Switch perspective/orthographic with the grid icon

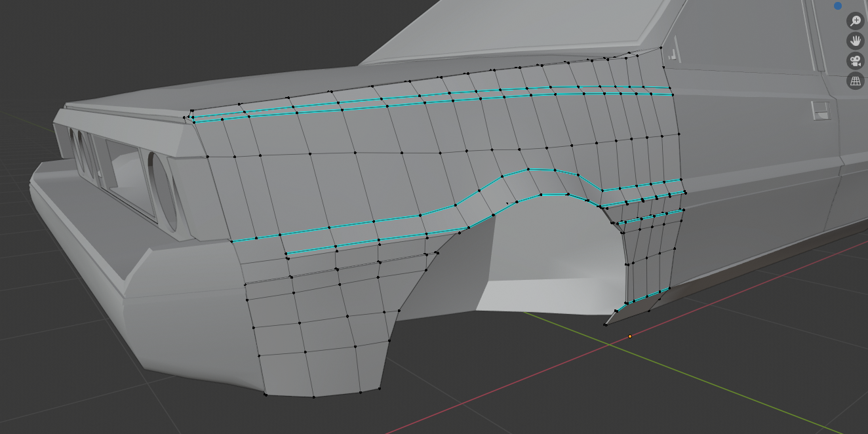pyautogui.click(x=855, y=81)
